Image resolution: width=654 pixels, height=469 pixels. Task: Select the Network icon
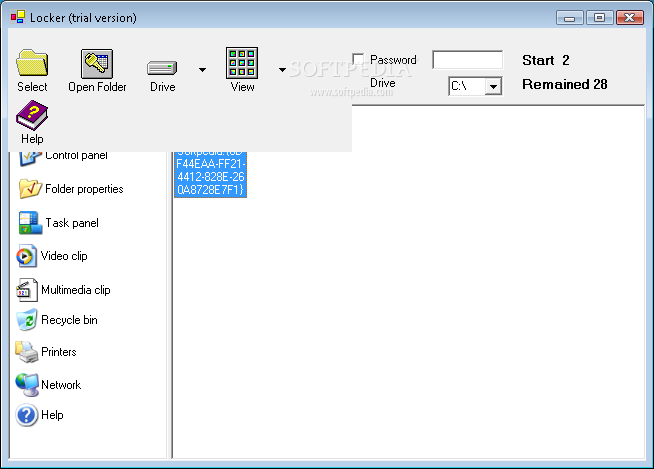[x=27, y=384]
